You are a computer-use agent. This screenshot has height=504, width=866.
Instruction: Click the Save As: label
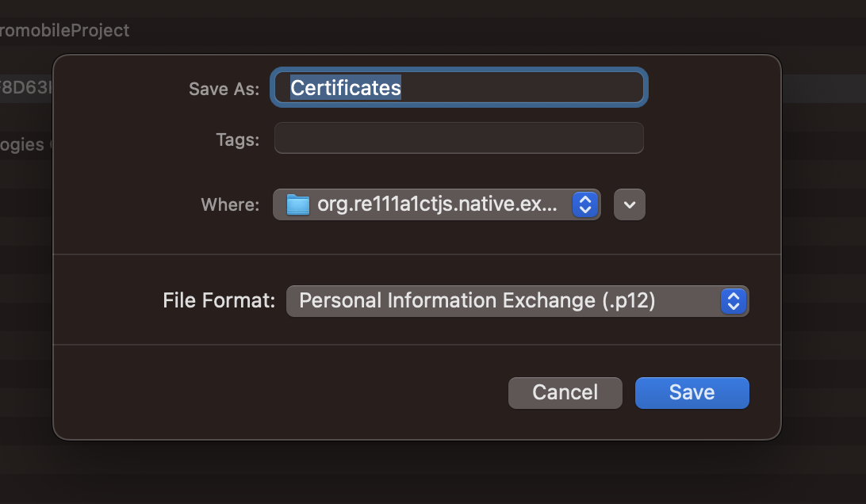click(224, 89)
